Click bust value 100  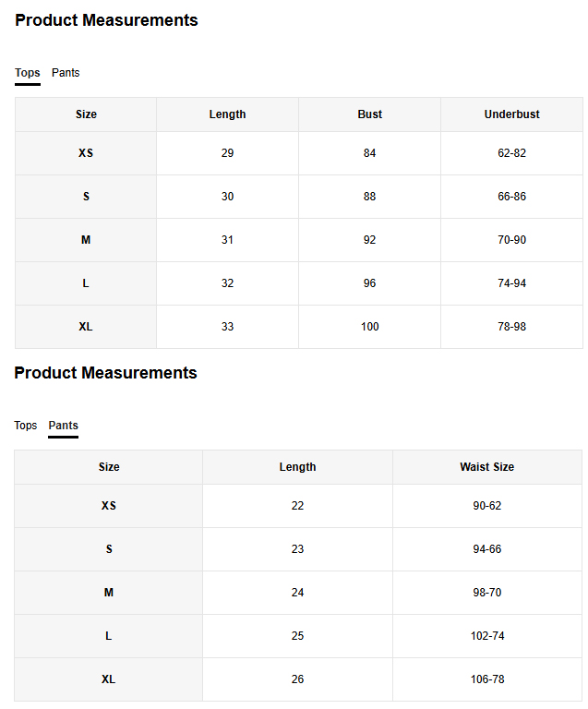(369, 327)
